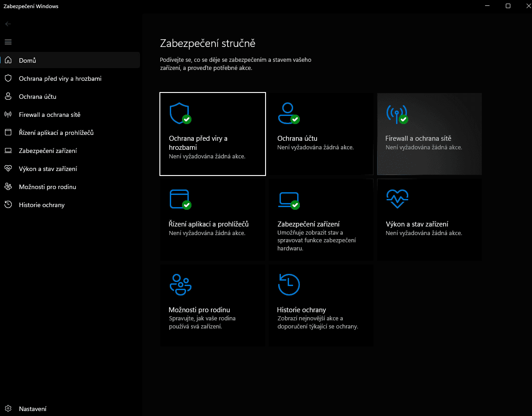Click the person icon next to Ochrana účtu in sidebar

tap(8, 96)
